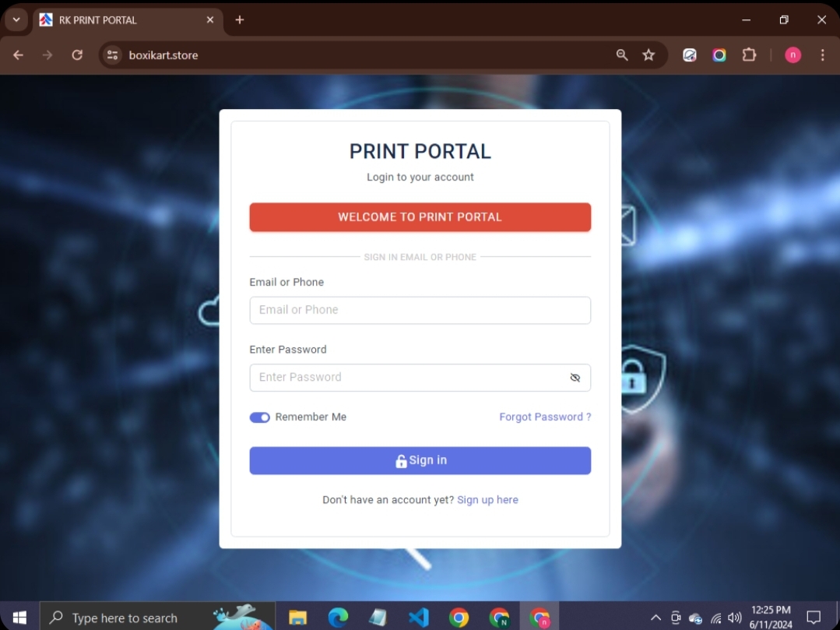Open the volume speaker tray icon

734,618
